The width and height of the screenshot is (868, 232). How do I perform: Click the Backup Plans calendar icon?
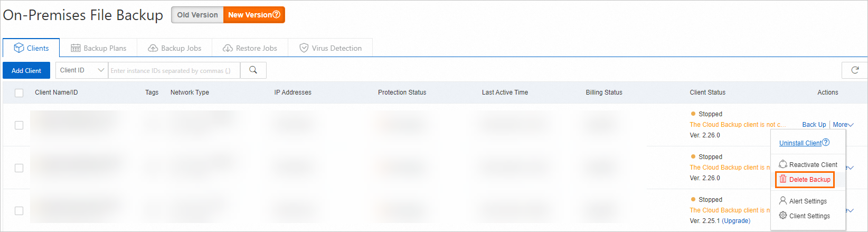[76, 48]
